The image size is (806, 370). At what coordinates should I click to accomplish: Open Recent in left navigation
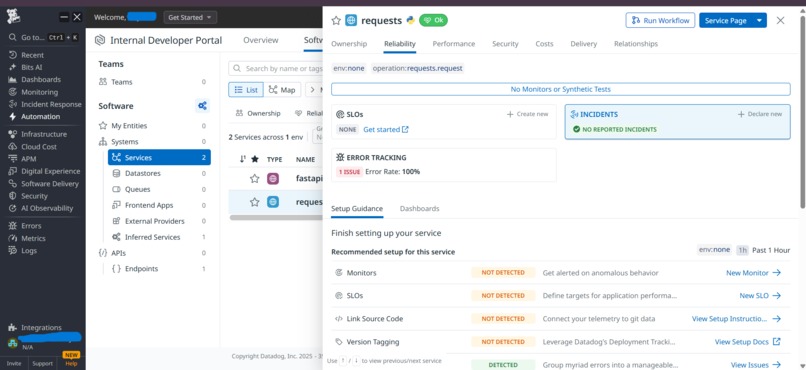(x=32, y=55)
